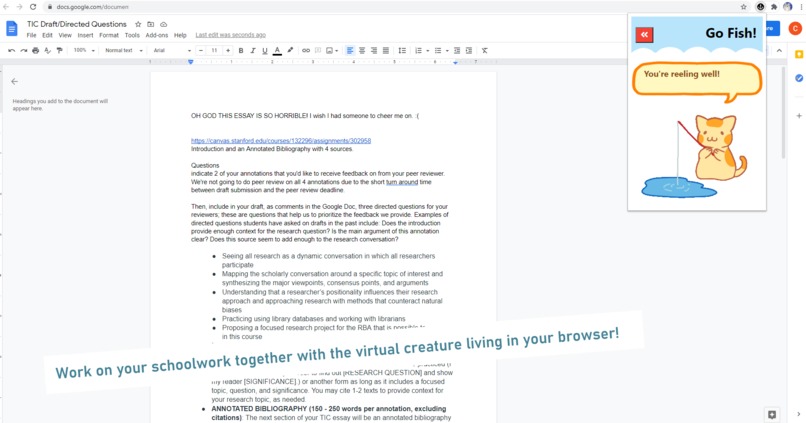Screen dimensions: 806x423
Task: Open zoom level 100% dropdown
Action: point(84,50)
